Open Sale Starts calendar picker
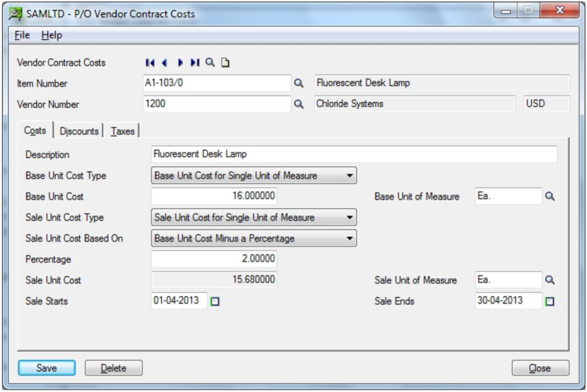The height and width of the screenshot is (392, 587). pos(215,301)
